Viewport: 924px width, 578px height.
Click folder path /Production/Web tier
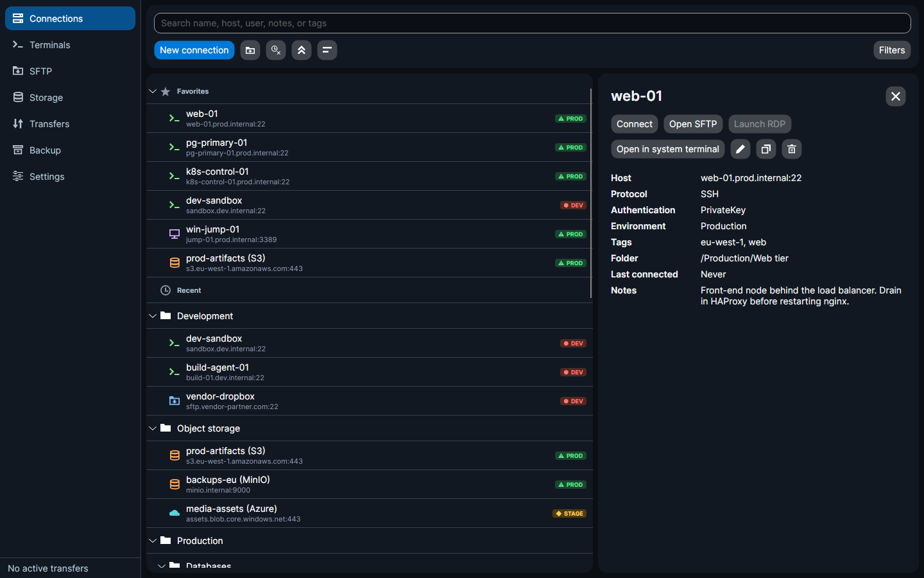pyautogui.click(x=744, y=258)
